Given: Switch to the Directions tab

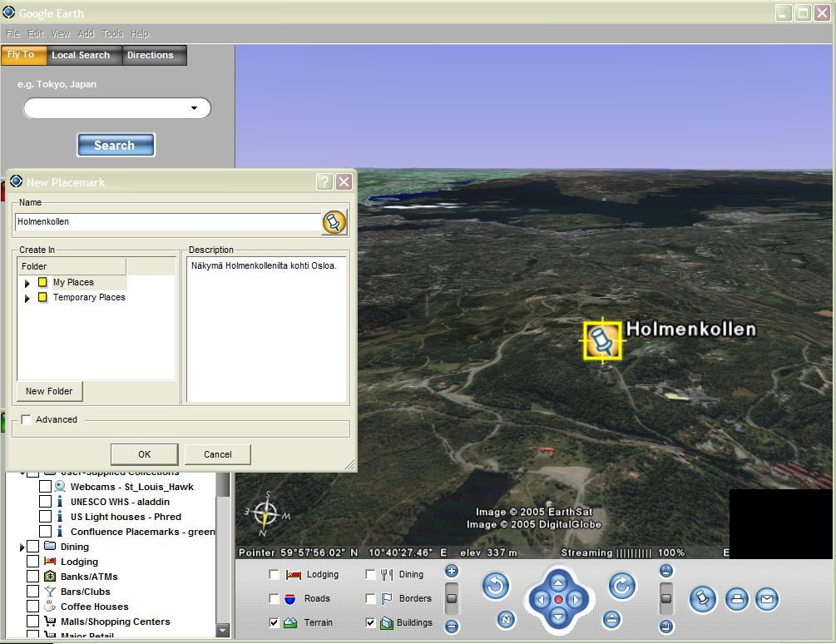Looking at the screenshot, I should click(x=155, y=55).
